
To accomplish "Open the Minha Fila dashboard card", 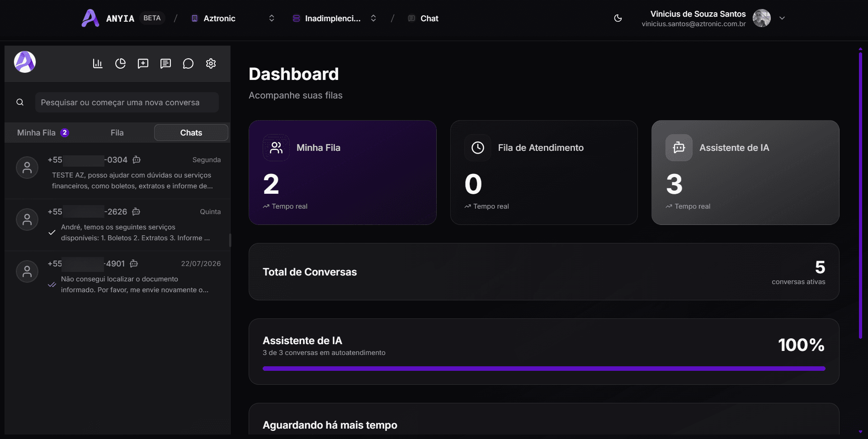I will (343, 173).
